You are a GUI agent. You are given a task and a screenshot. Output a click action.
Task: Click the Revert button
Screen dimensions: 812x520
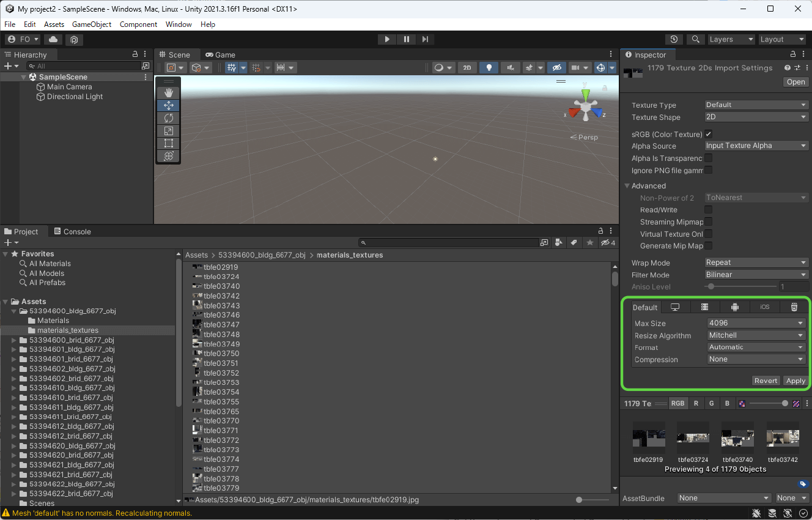[x=766, y=381]
